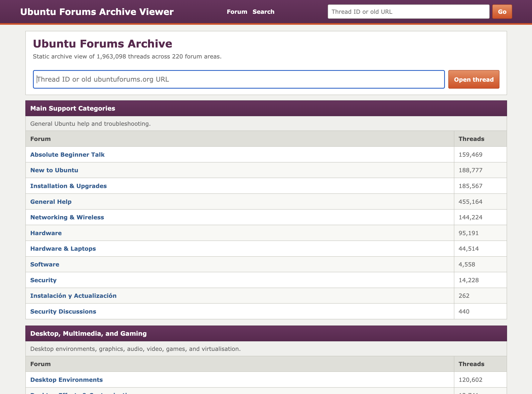
Task: Click the orange Go button
Action: pyautogui.click(x=502, y=12)
